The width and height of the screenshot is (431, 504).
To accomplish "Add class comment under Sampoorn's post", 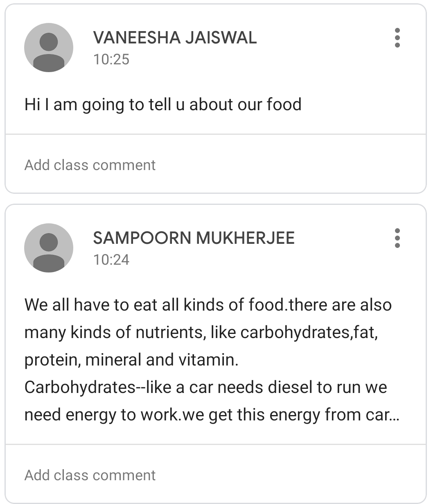I will (x=90, y=475).
